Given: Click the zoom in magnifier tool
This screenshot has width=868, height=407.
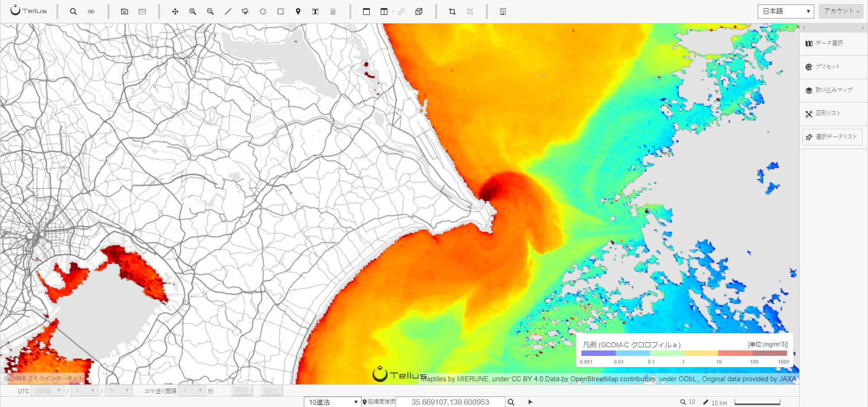Looking at the screenshot, I should click(193, 12).
